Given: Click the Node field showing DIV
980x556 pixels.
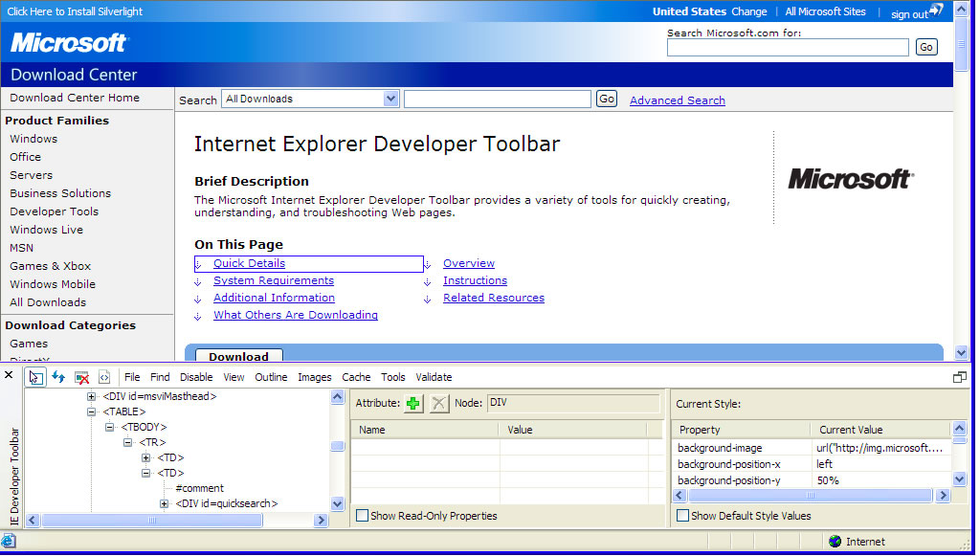Looking at the screenshot, I should tap(573, 403).
